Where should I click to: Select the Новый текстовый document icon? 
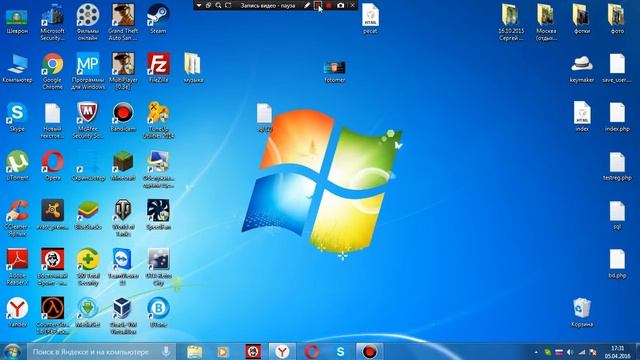point(52,121)
